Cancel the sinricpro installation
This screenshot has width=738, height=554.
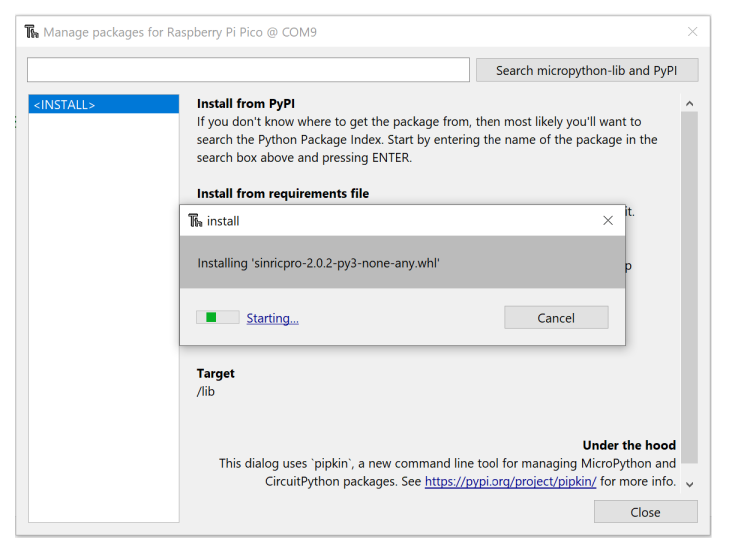point(556,318)
